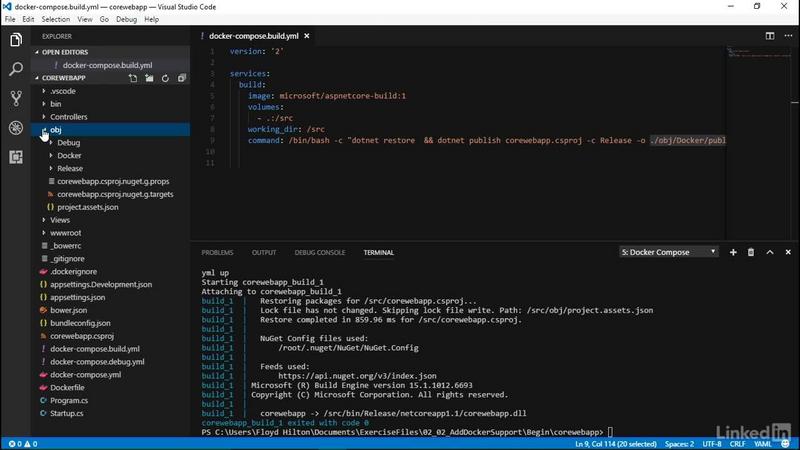Image resolution: width=800 pixels, height=450 pixels.
Task: Split the editor view
Action: pyautogui.click(x=770, y=36)
